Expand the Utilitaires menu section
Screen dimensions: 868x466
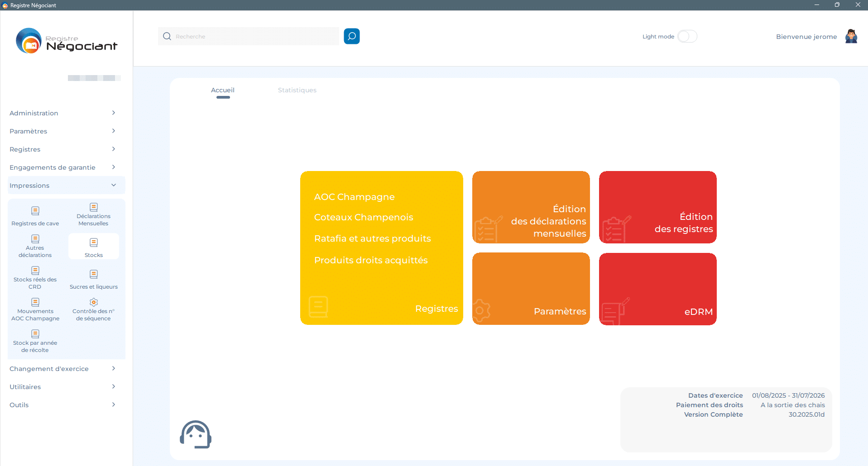click(62, 387)
